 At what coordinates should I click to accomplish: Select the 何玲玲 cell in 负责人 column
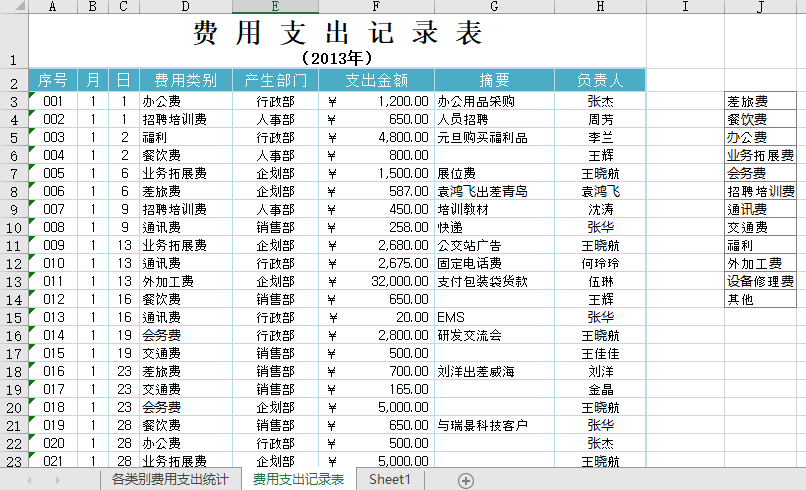point(600,263)
